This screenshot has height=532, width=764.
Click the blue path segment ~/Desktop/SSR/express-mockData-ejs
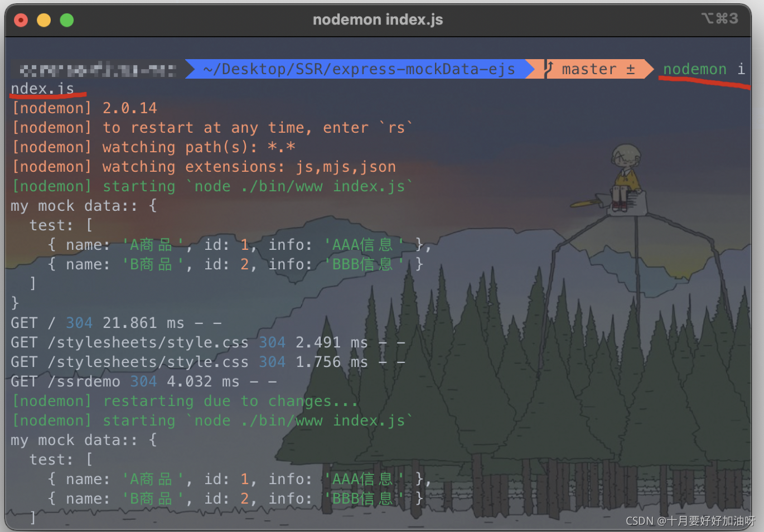click(359, 69)
